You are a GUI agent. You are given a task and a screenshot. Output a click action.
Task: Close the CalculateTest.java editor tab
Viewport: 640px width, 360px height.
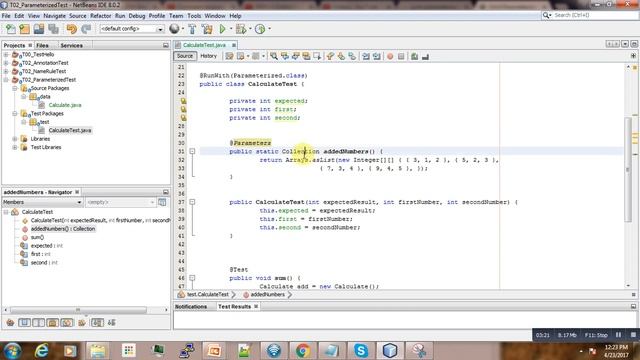[x=233, y=45]
